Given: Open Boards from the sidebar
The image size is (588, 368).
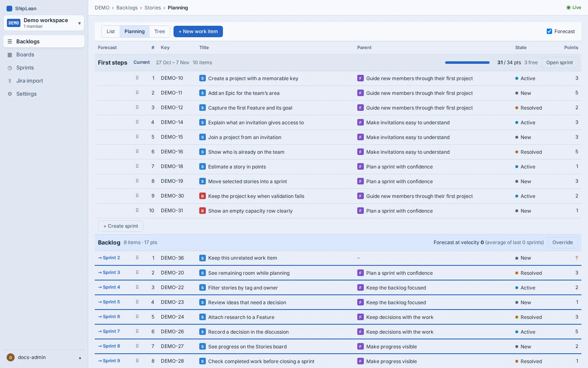Looking at the screenshot, I should pyautogui.click(x=44, y=55).
